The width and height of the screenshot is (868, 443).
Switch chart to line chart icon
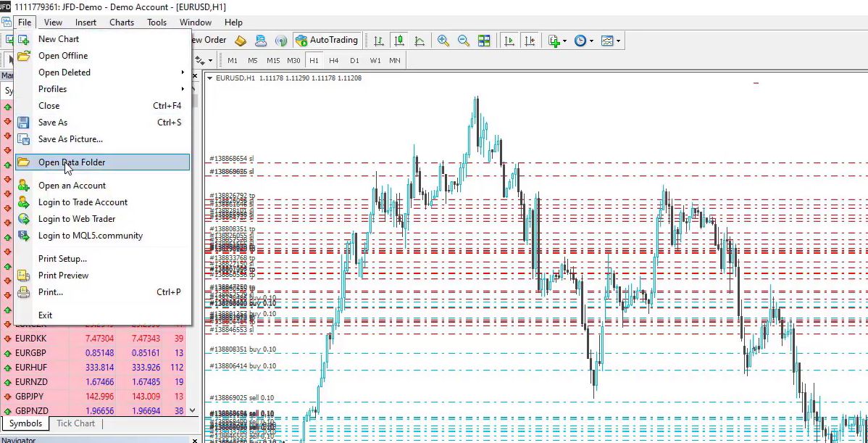coord(420,41)
